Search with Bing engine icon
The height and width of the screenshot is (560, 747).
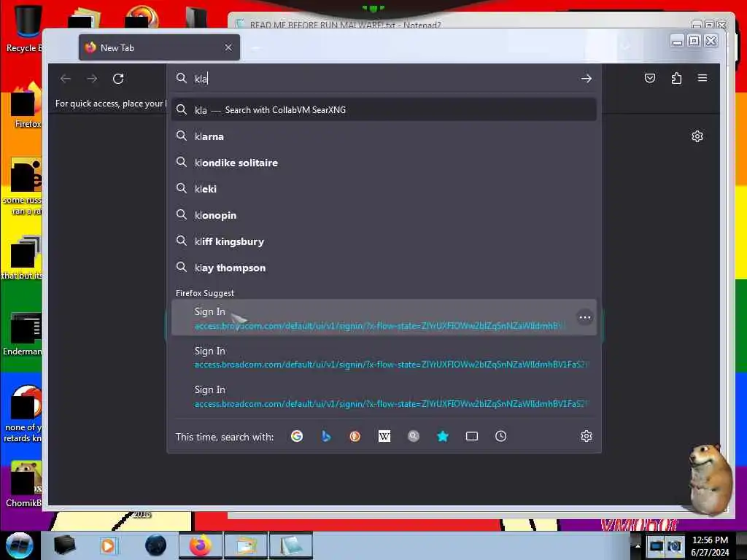click(326, 436)
